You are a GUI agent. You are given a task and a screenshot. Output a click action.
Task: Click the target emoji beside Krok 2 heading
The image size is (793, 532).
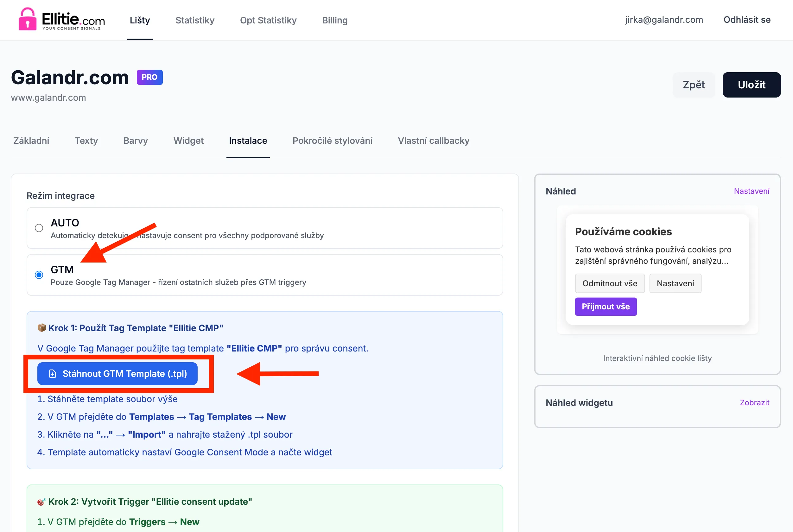click(x=41, y=502)
